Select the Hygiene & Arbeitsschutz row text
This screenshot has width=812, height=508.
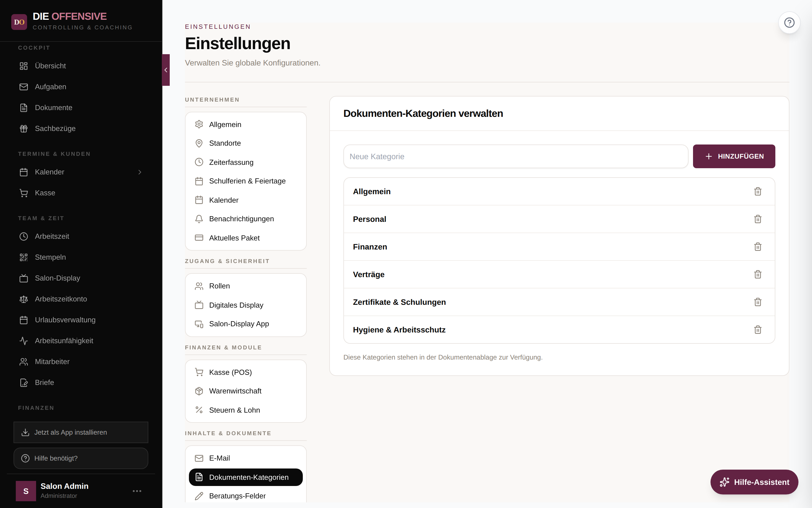399,330
